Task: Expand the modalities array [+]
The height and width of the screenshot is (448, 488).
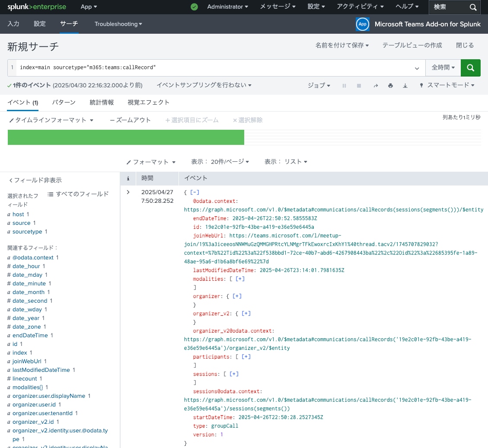Action: coord(240,279)
